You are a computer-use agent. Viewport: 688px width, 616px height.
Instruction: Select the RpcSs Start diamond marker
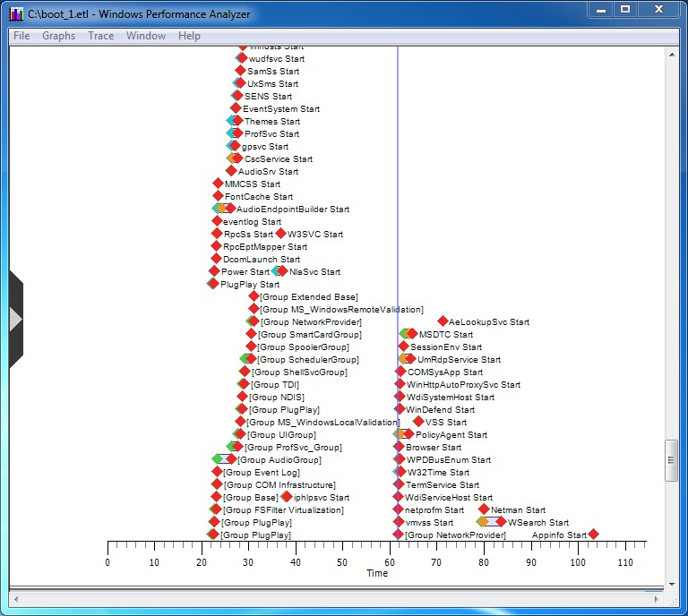click(217, 234)
